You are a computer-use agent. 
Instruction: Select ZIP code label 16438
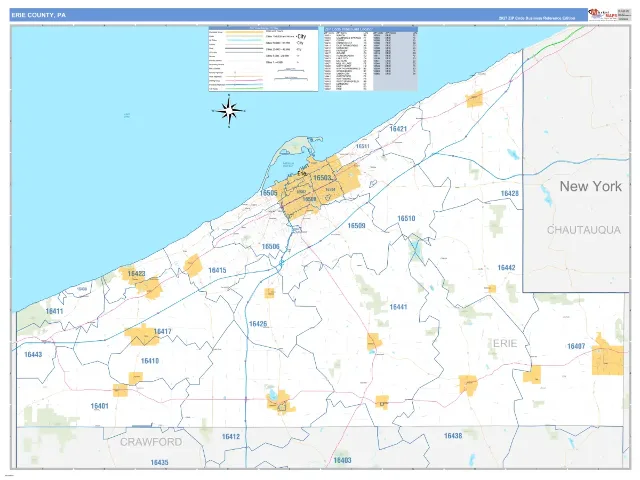pyautogui.click(x=453, y=436)
